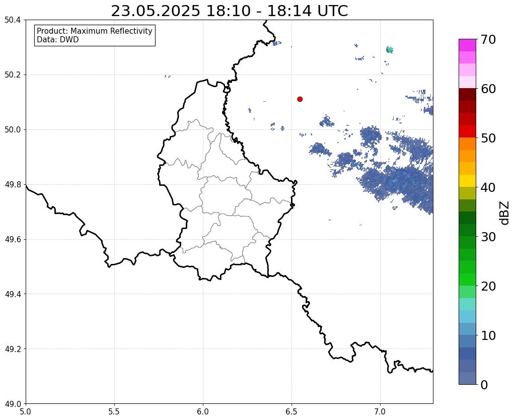Viewport: 515px width, 420px height.
Task: Click the bright red band just above 50 dBZ
Action: 467,131
